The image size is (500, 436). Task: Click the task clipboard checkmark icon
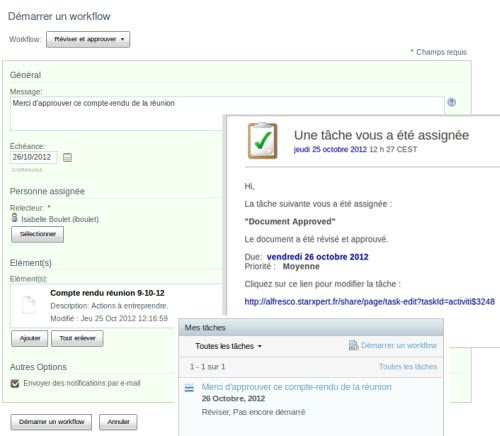pos(263,141)
